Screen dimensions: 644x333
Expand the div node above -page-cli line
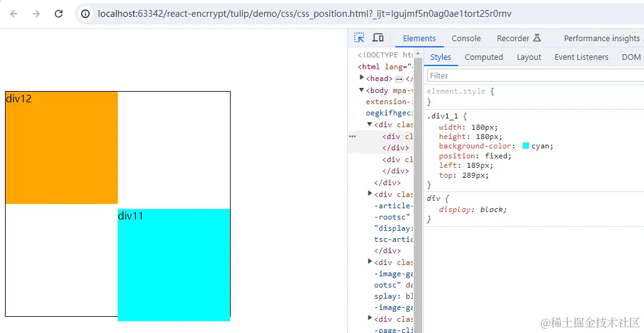pos(370,318)
